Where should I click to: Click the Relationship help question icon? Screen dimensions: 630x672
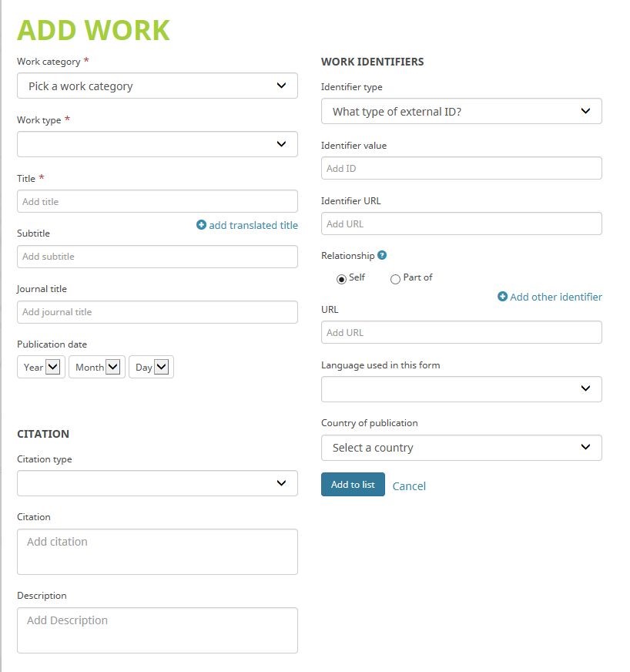tap(382, 256)
